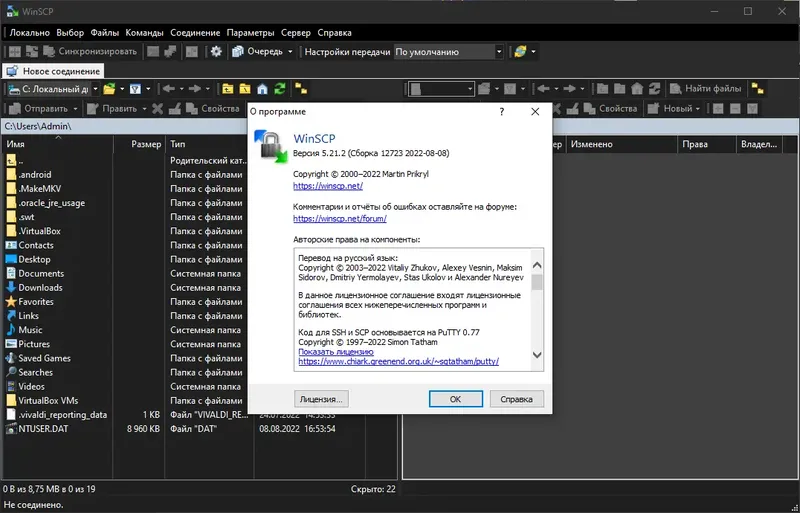The width and height of the screenshot is (800, 513).
Task: Click the OK button in dialog
Action: [x=456, y=399]
